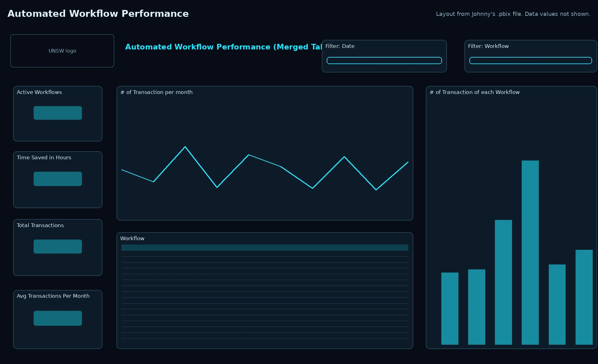The width and height of the screenshot is (598, 364).
Task: Select the Active Workflows card value
Action: (x=58, y=113)
